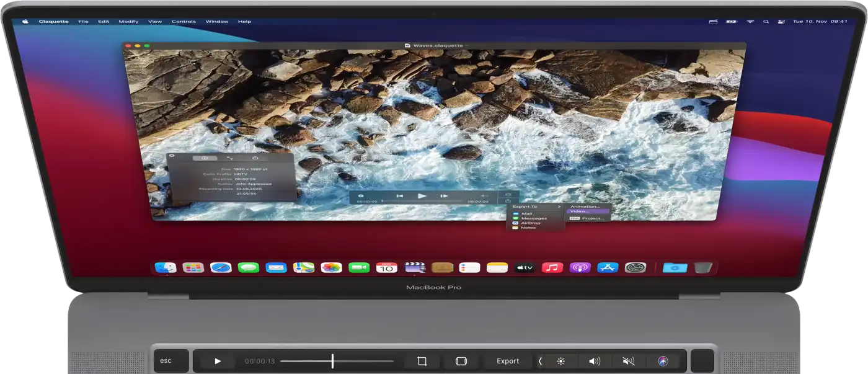Viewport: 868px width, 374px height.
Task: Mute sound using the Touch Bar mute key
Action: click(x=628, y=361)
